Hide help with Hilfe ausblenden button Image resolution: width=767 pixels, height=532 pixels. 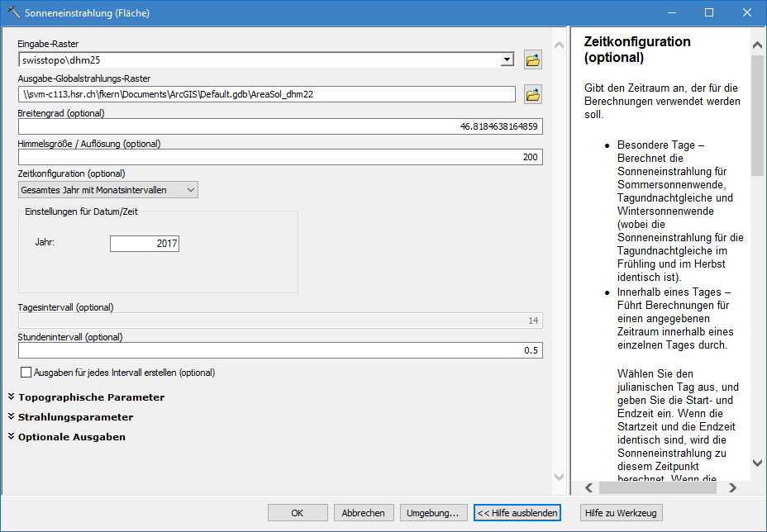517,513
